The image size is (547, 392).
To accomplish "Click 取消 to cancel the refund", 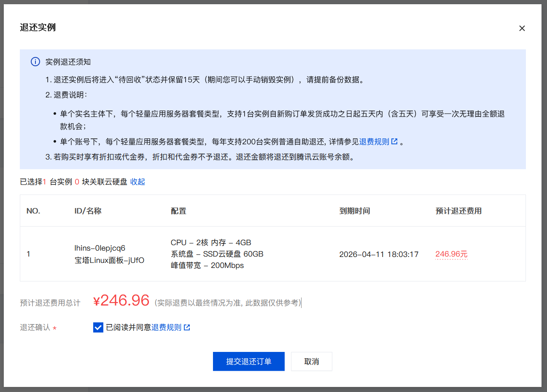I will click(x=311, y=361).
